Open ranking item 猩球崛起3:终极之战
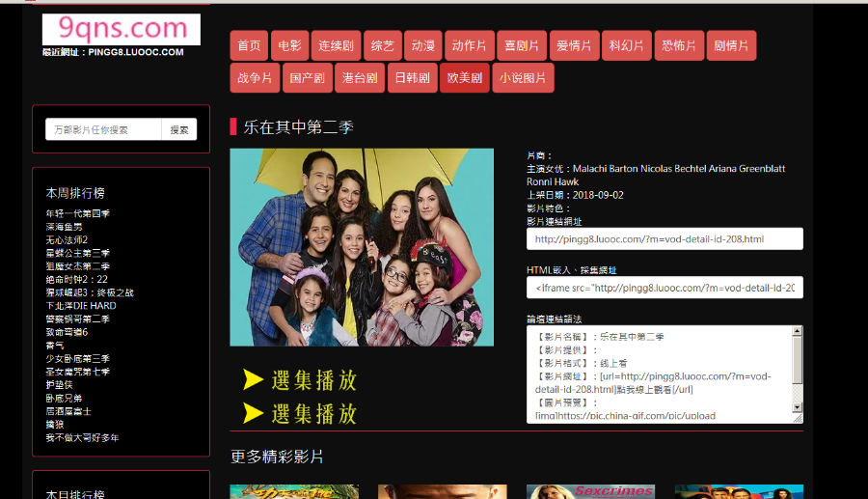Viewport: 868px width, 499px height. click(x=90, y=292)
